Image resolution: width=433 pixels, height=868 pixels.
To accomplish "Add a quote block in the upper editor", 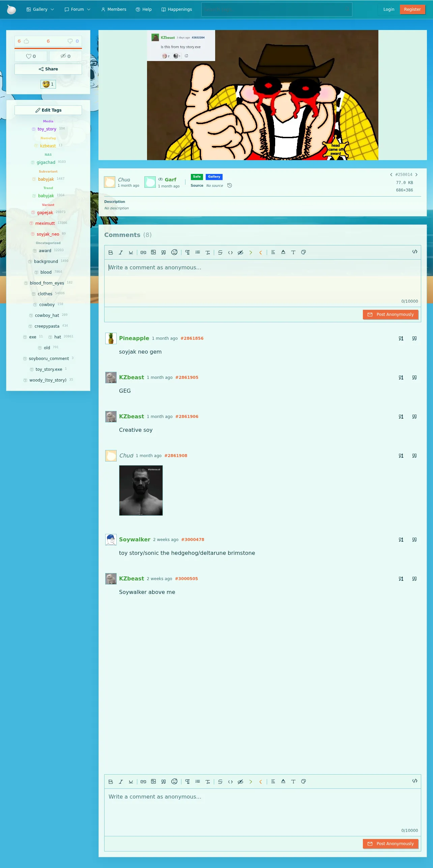I will (164, 252).
